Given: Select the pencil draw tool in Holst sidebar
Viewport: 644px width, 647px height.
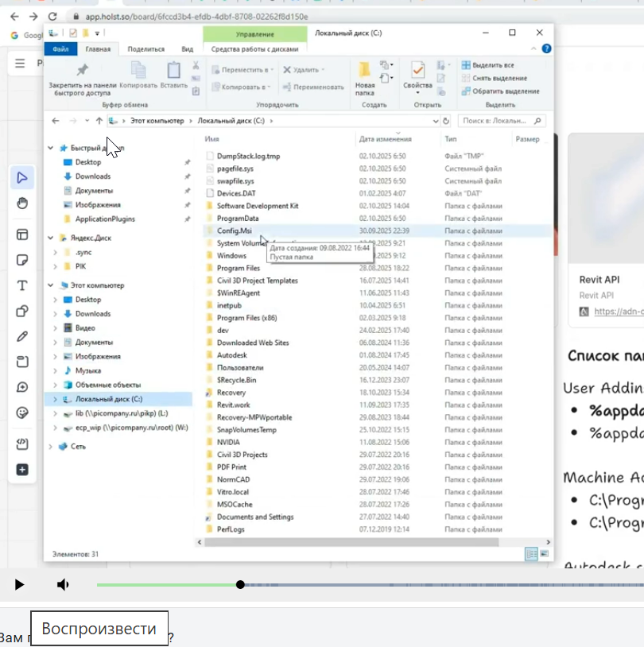Looking at the screenshot, I should click(22, 336).
